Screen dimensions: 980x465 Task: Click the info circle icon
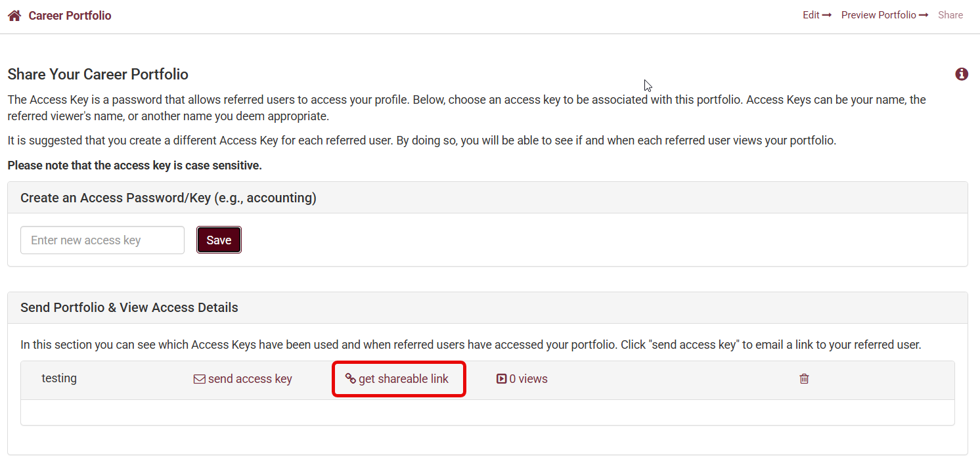click(x=961, y=74)
